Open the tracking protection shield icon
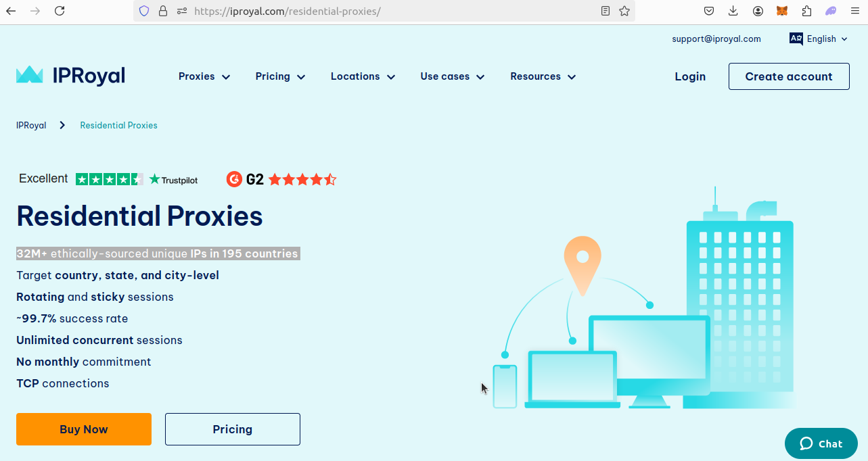 pyautogui.click(x=143, y=11)
